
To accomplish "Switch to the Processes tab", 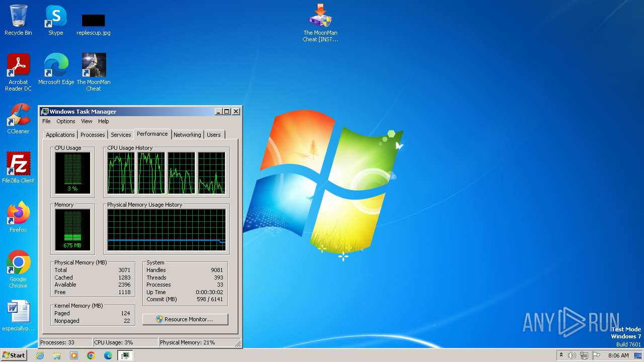I will point(93,135).
